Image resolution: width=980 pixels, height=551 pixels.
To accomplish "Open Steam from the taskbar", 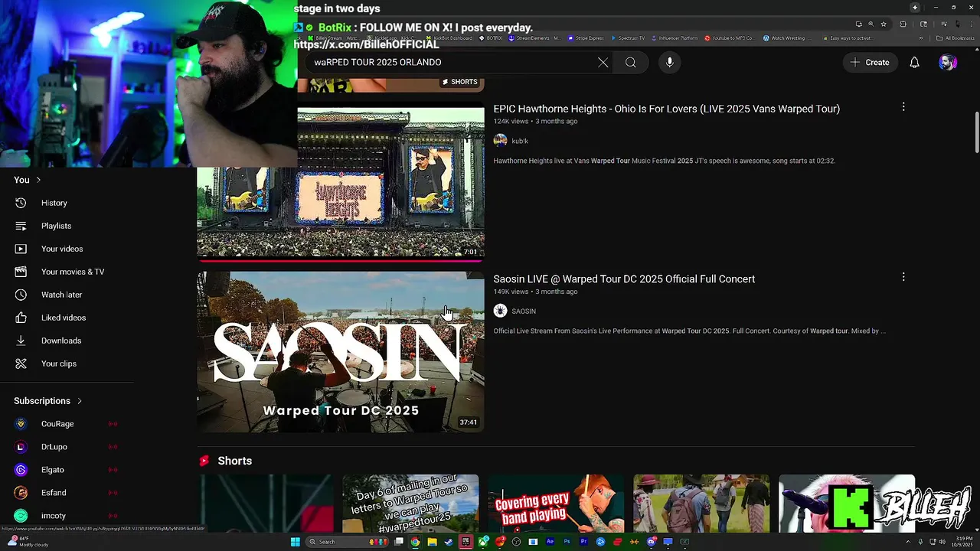I will tap(449, 542).
